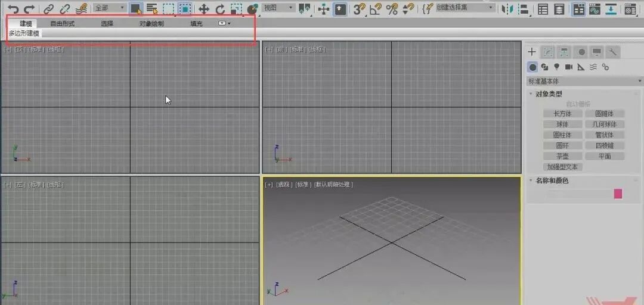This screenshot has height=305, width=644.
Task: Open the ribbon display options dropdown after 填充
Action: (224, 23)
